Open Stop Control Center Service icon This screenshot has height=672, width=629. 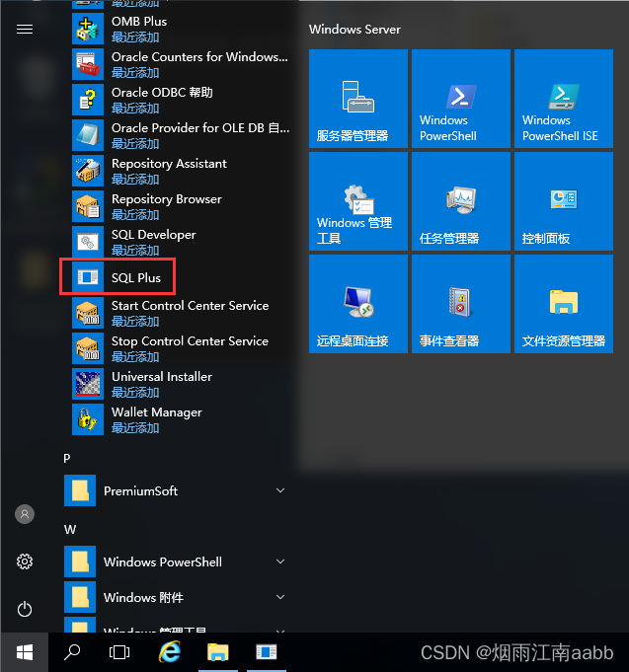(x=88, y=349)
